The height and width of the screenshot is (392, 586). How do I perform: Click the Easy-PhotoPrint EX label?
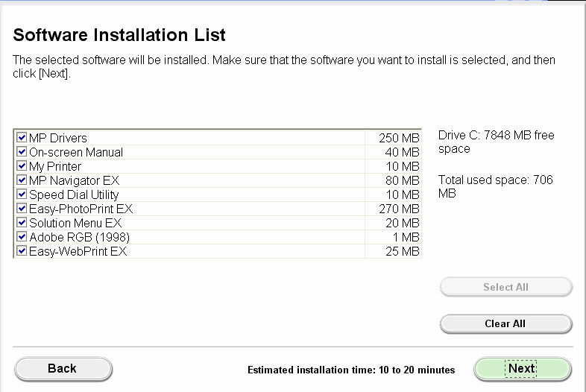coord(81,209)
